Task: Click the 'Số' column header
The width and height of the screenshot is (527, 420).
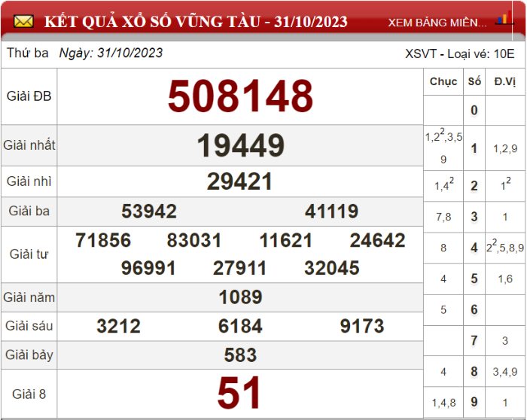Action: click(474, 81)
